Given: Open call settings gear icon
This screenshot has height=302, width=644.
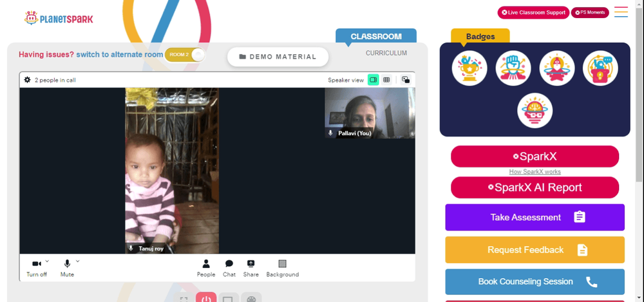Looking at the screenshot, I should pyautogui.click(x=28, y=80).
